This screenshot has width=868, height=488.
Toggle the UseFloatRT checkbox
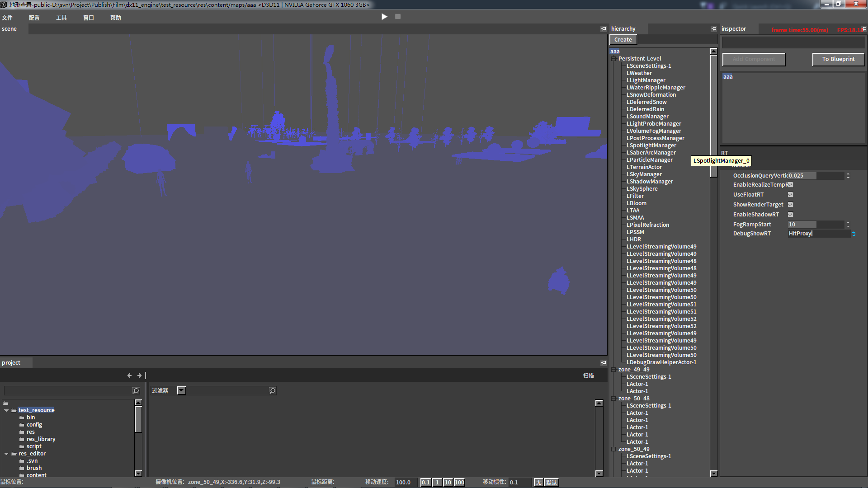pyautogui.click(x=790, y=195)
